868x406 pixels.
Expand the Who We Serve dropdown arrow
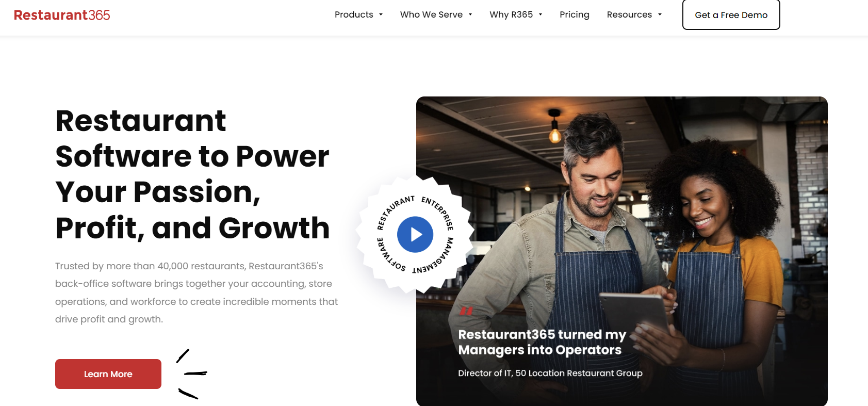[x=470, y=14]
